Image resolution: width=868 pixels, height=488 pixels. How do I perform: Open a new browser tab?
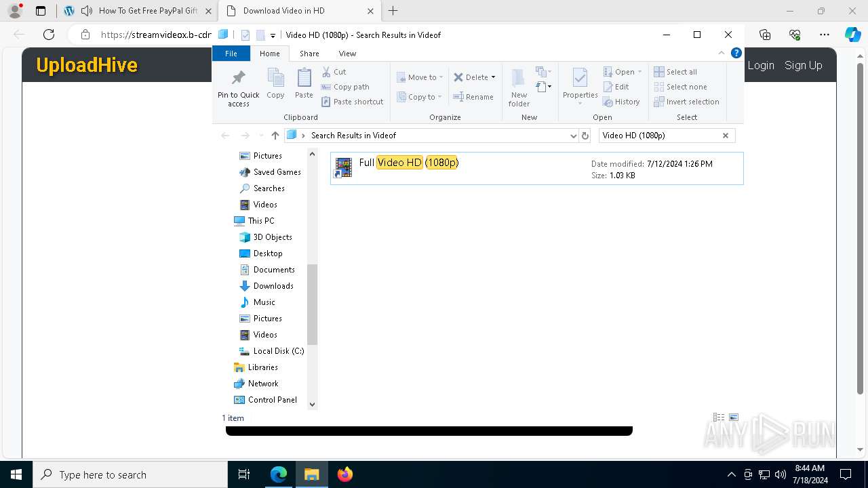393,11
